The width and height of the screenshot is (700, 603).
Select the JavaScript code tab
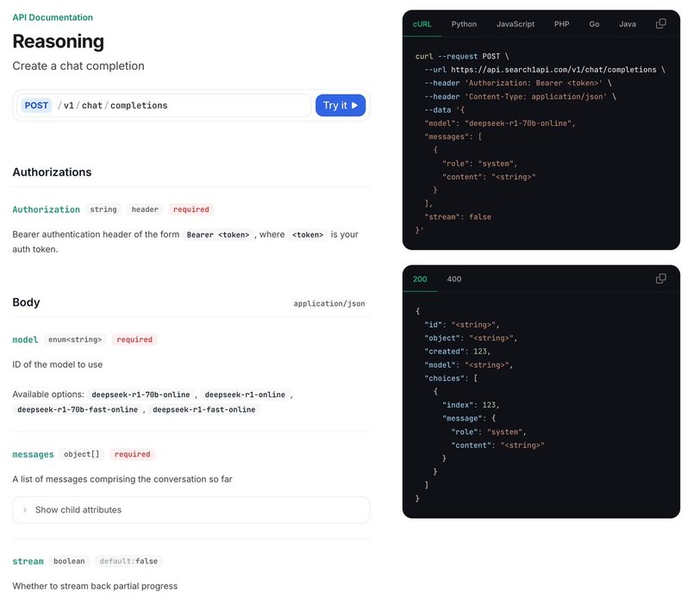tap(516, 24)
